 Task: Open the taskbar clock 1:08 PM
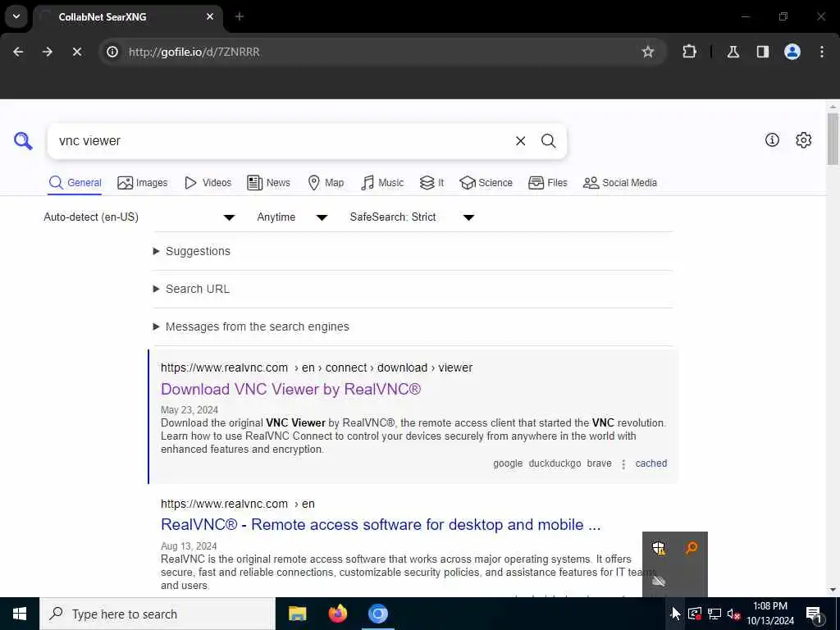pyautogui.click(x=769, y=614)
